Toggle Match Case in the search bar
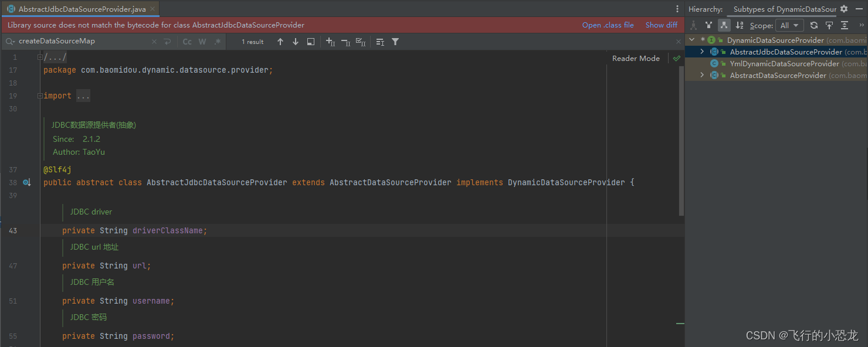Image resolution: width=868 pixels, height=347 pixels. point(187,42)
